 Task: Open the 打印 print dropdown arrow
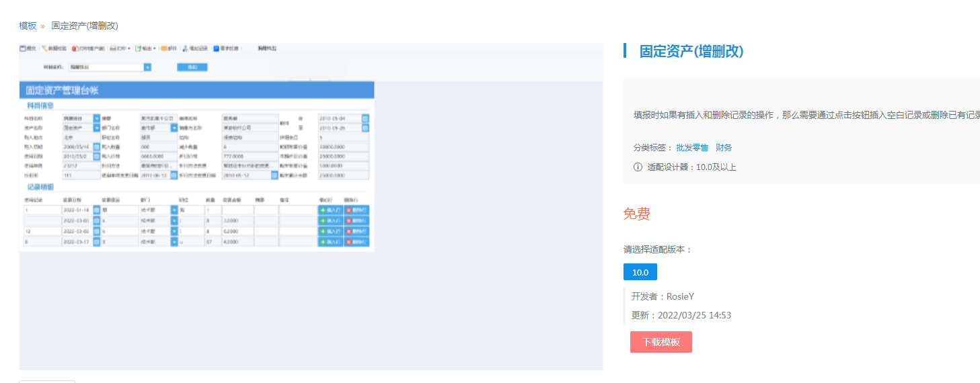[128, 48]
